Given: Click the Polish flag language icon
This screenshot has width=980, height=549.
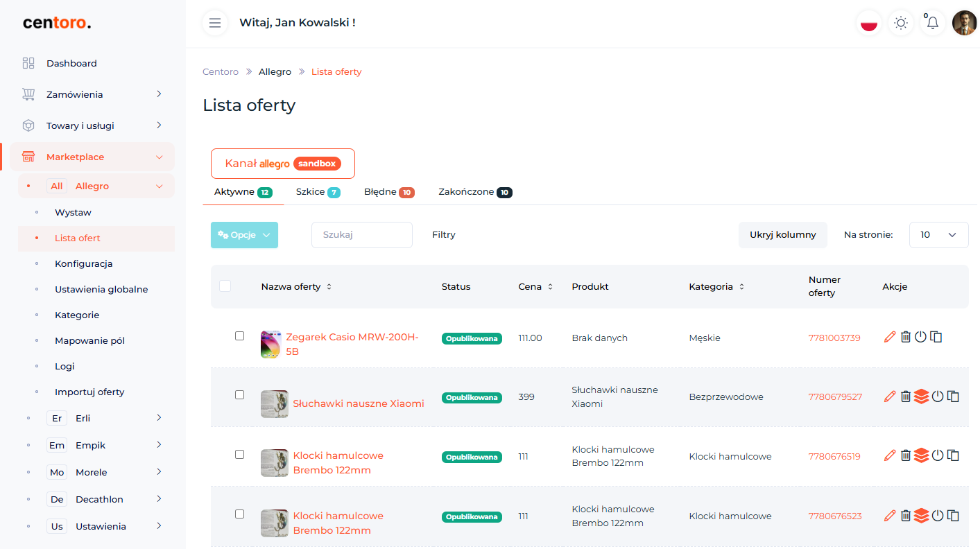Looking at the screenshot, I should [x=868, y=23].
